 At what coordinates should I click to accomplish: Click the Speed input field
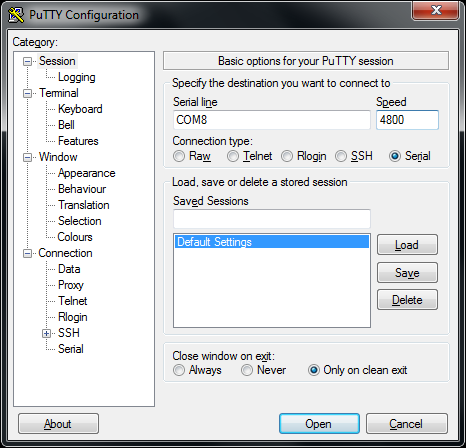coord(407,120)
